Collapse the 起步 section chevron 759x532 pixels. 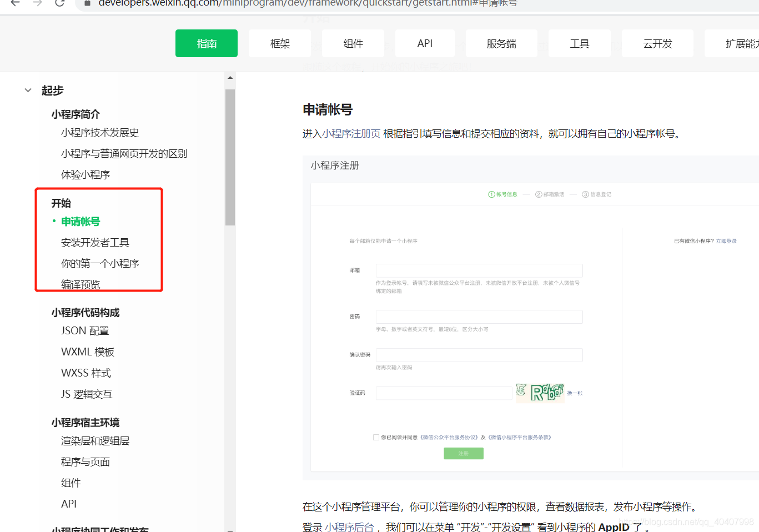(28, 90)
